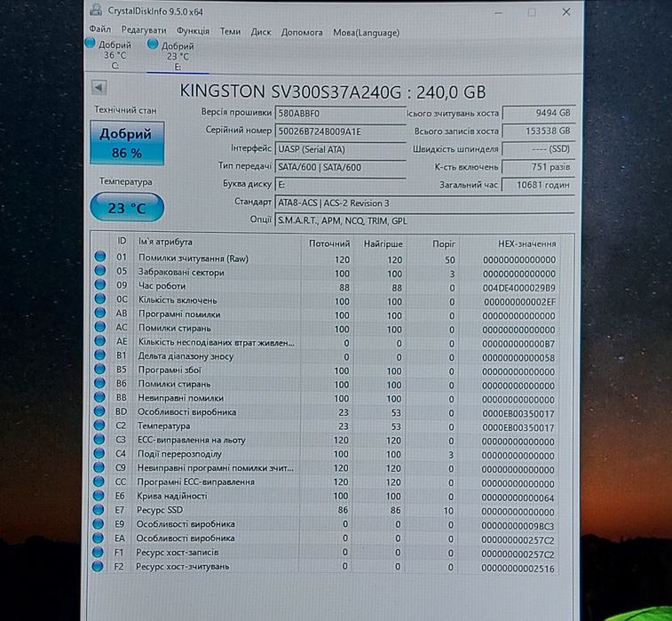Click the CrystalDiskInfo title bar app icon
Screen dimensions: 672x621
[96, 10]
